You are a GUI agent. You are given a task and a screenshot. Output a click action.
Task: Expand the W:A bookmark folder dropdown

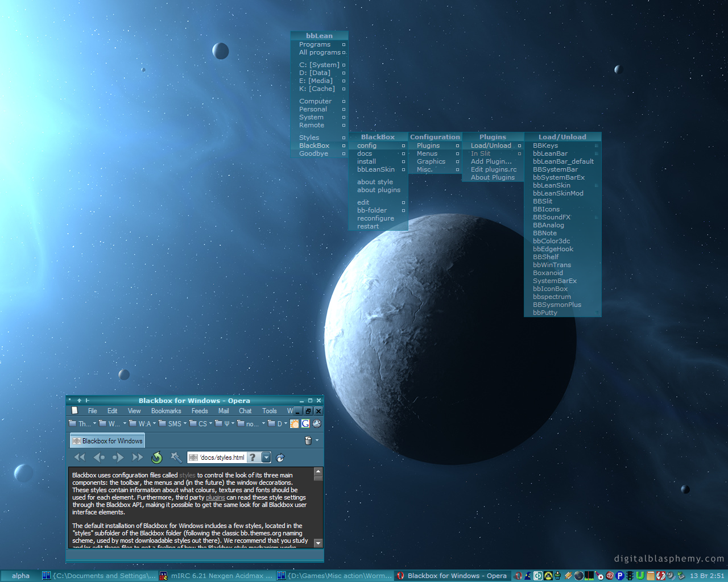(154, 423)
